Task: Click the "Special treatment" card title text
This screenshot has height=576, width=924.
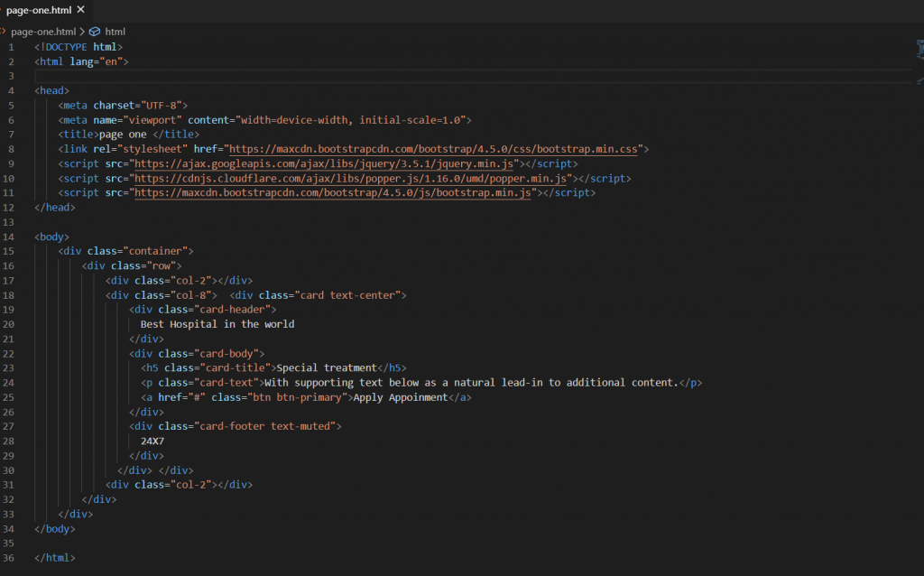Action: (326, 367)
